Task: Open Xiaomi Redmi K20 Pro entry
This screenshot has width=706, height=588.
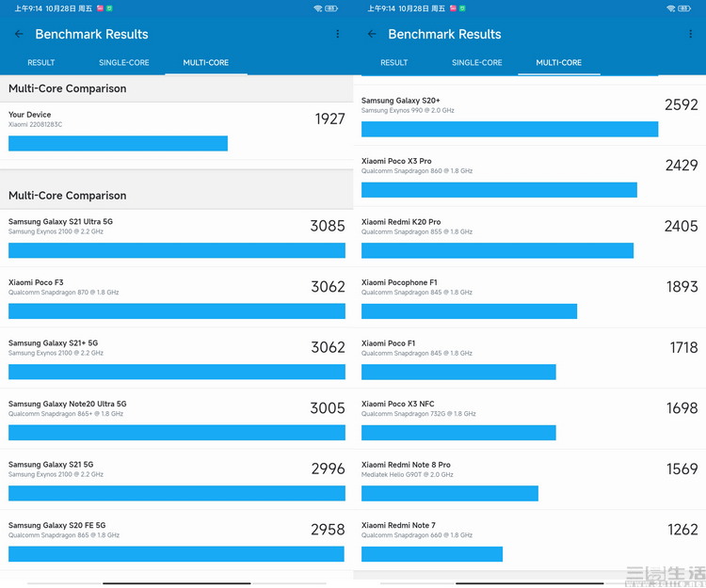Action: pos(529,237)
